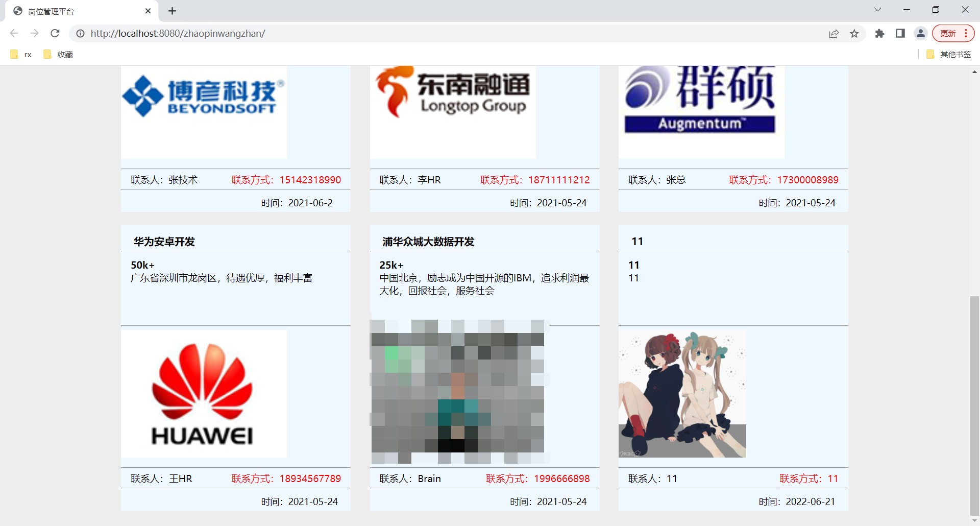This screenshot has height=526, width=980.
Task: Select the salary text 25k+
Action: 391,265
